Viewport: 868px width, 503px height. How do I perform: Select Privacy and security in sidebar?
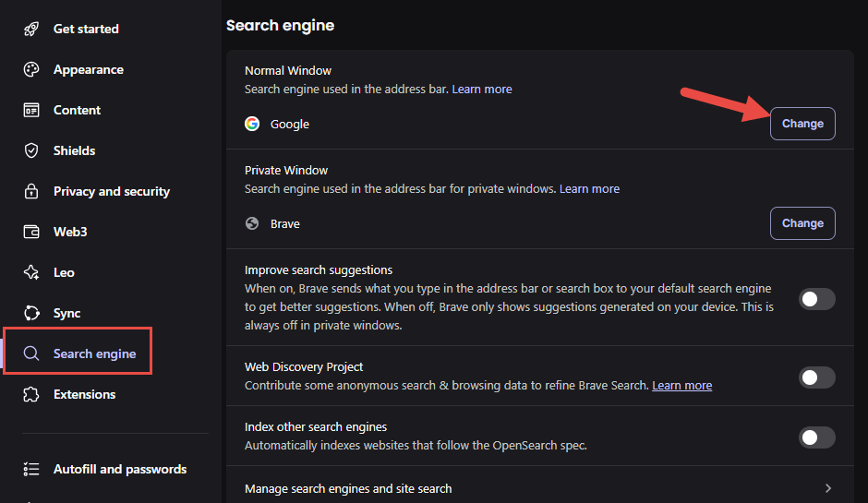[x=111, y=191]
